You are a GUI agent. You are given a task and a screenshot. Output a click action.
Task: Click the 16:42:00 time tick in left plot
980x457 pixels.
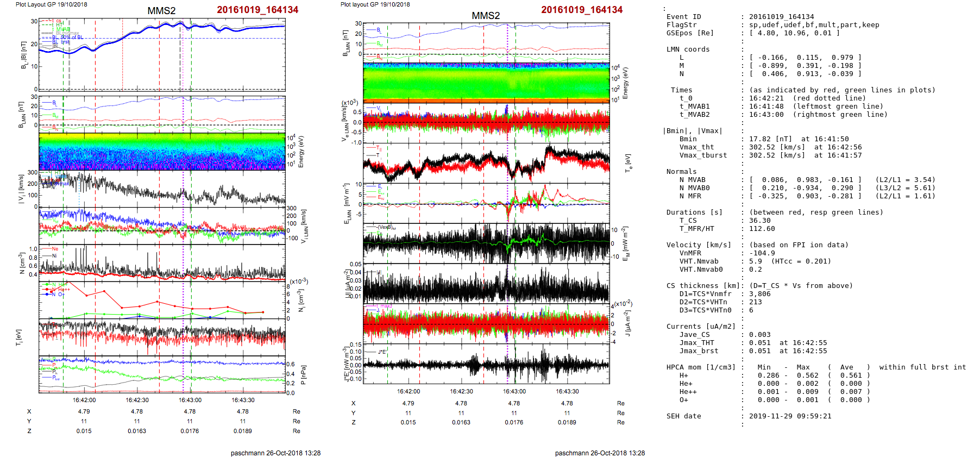[84, 400]
